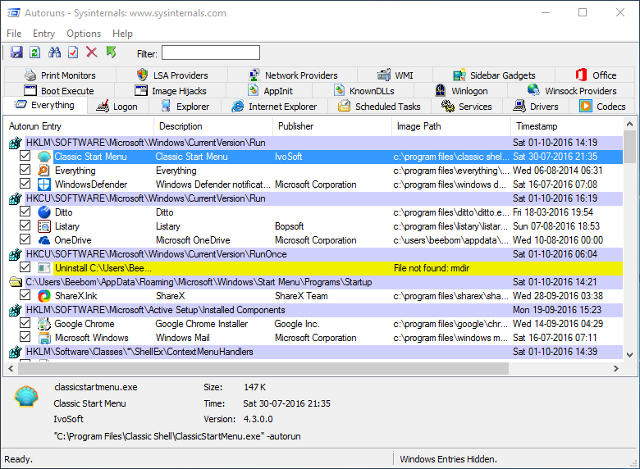The width and height of the screenshot is (640, 469).
Task: Sort by the Timestamp column header
Action: 567,127
